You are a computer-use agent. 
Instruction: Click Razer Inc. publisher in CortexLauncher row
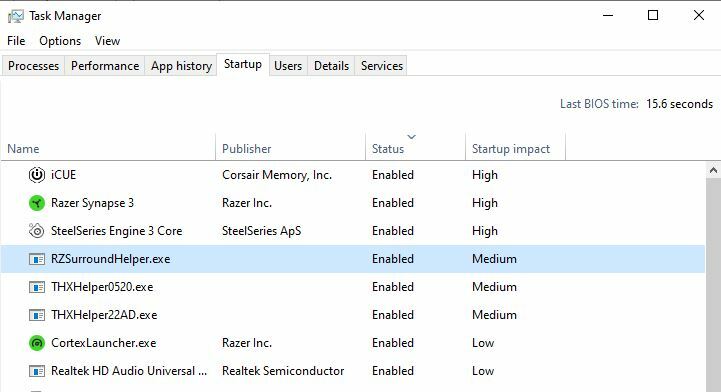(247, 343)
